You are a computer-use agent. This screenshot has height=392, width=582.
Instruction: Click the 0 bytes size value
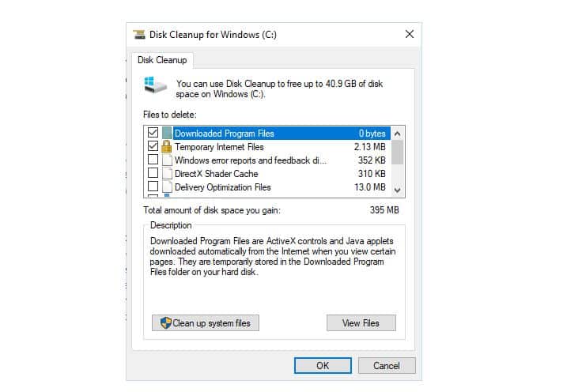pos(372,134)
